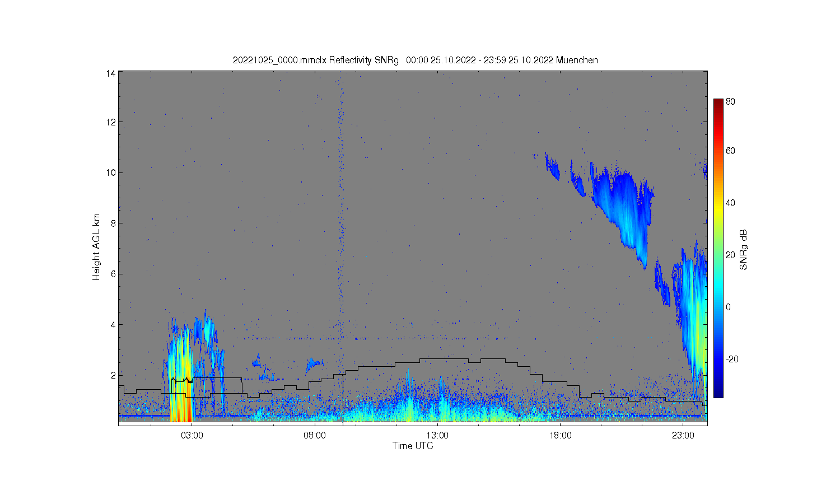Click the 'Time UTC' axis label

[x=413, y=446]
